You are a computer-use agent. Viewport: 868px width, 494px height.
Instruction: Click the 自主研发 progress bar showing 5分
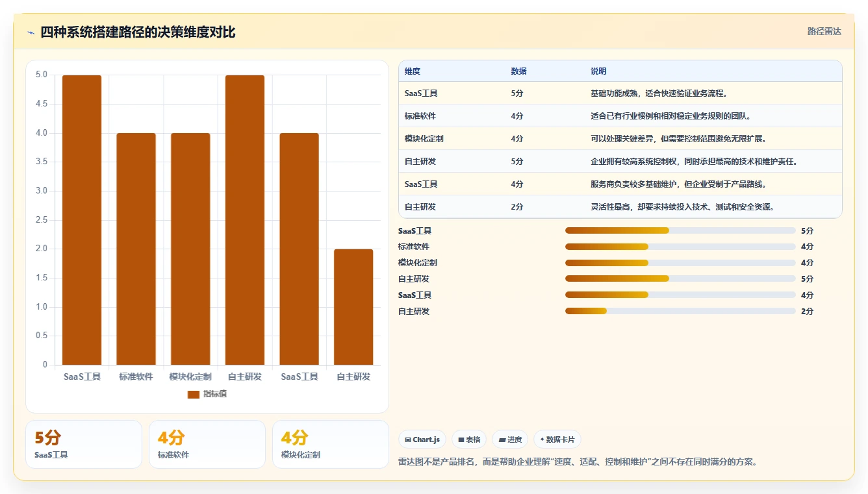680,279
